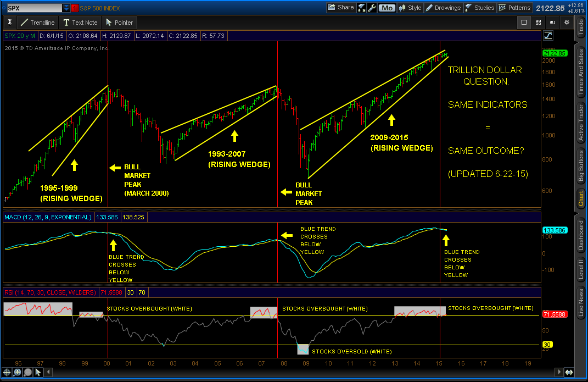Click the RSI '70' value cell in header
This screenshot has width=588, height=382.
click(142, 292)
